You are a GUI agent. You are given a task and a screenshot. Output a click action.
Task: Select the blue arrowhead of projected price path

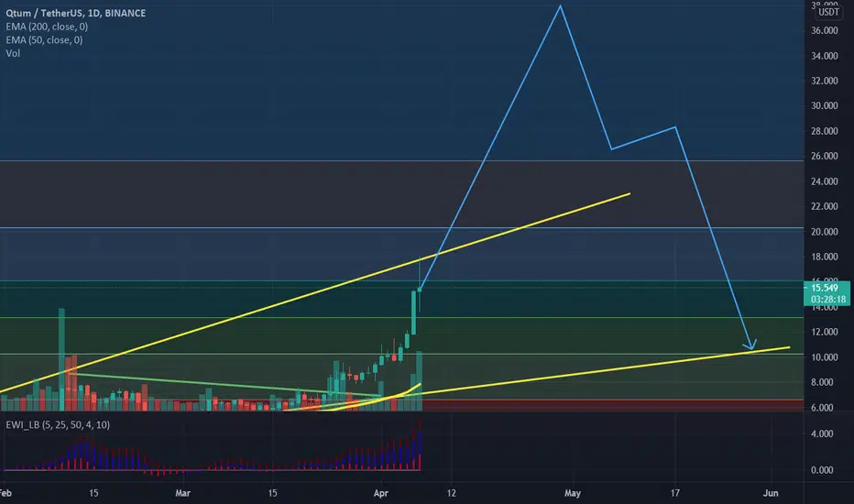(x=750, y=345)
